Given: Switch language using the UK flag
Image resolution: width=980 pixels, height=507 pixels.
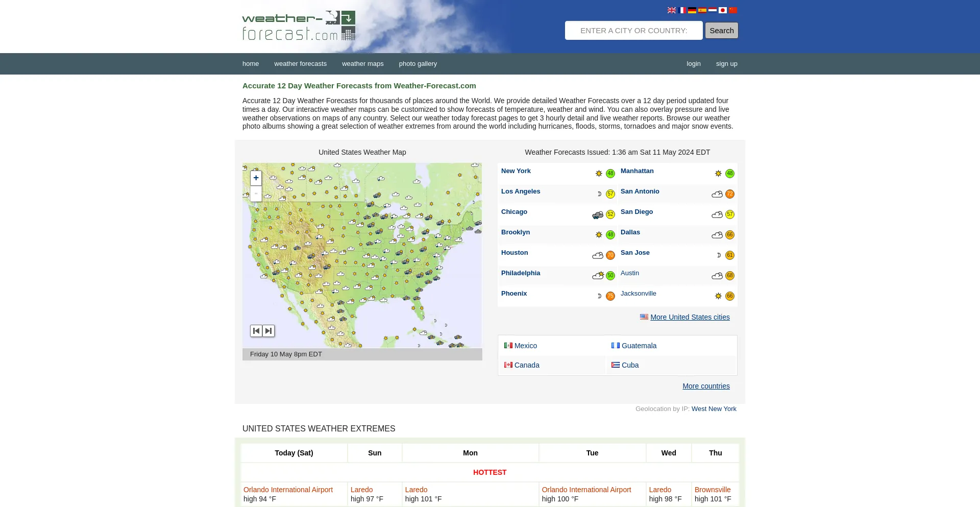Looking at the screenshot, I should [x=672, y=10].
